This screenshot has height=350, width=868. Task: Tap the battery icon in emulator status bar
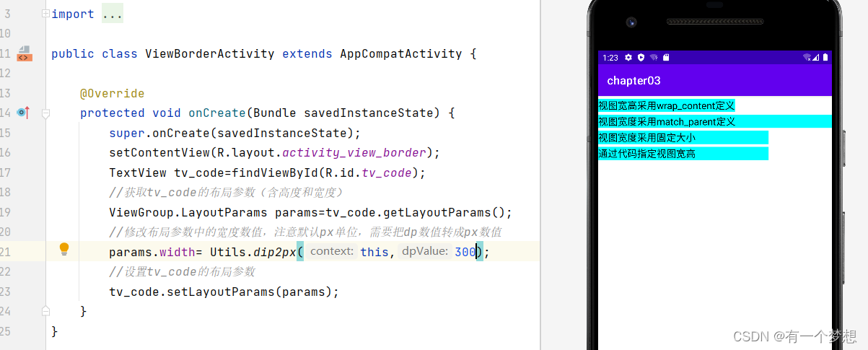pyautogui.click(x=825, y=57)
